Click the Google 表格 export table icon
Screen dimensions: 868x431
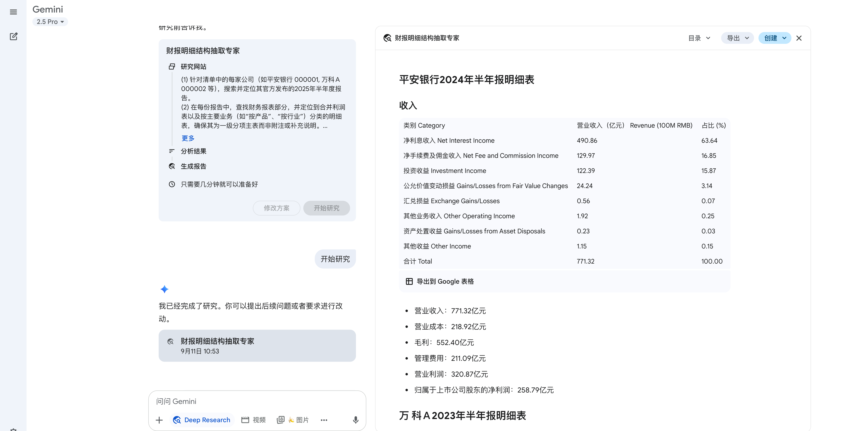(409, 281)
